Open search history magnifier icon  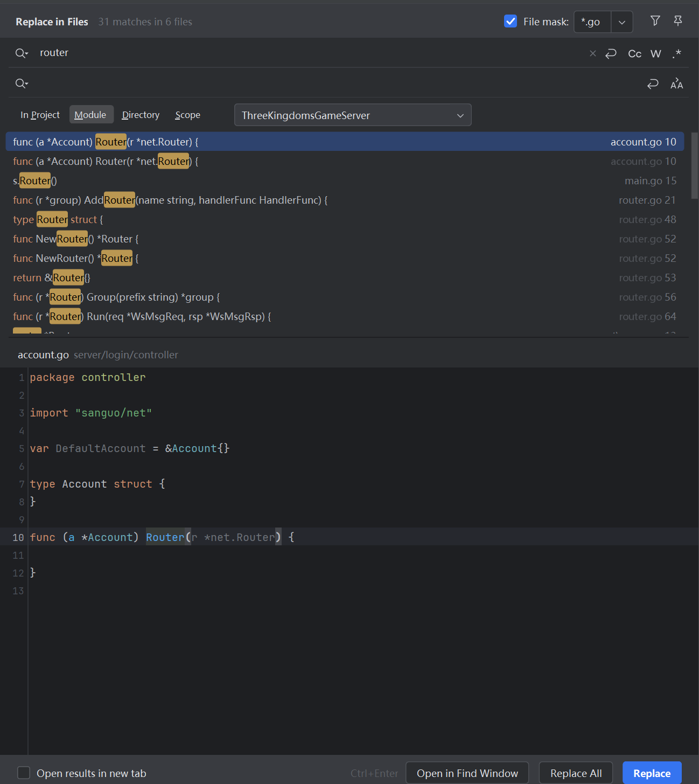[x=22, y=53]
